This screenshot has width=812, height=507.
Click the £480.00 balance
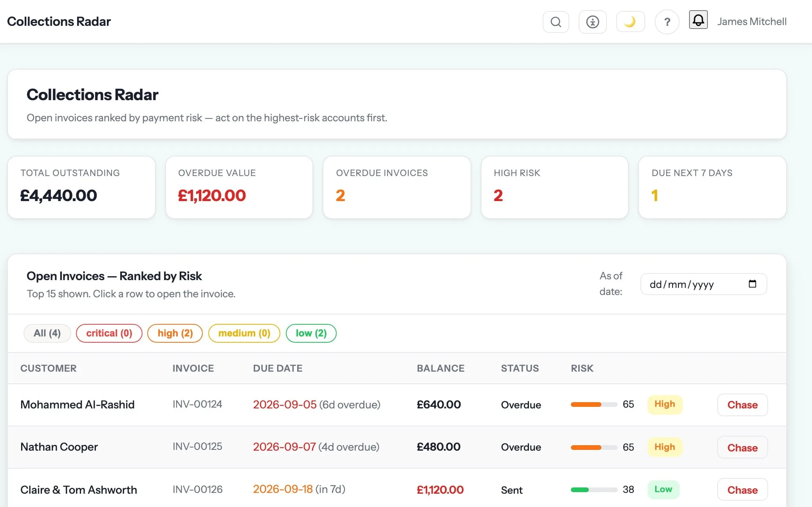(438, 447)
